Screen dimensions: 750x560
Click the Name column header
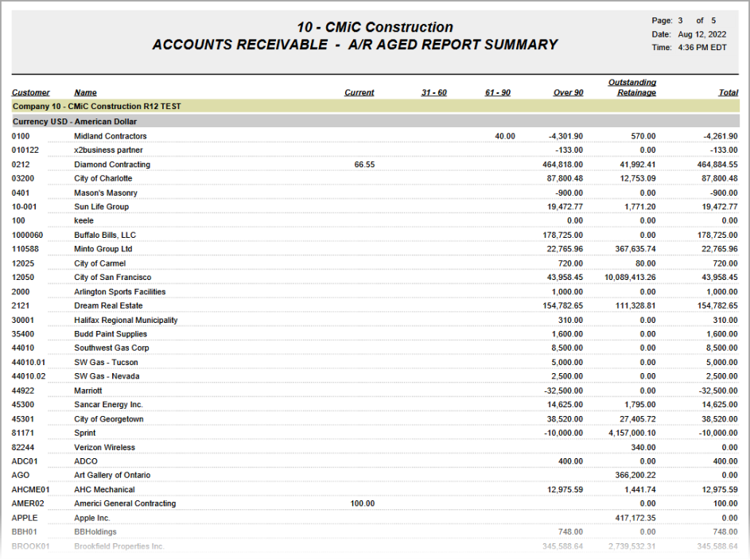coord(86,92)
